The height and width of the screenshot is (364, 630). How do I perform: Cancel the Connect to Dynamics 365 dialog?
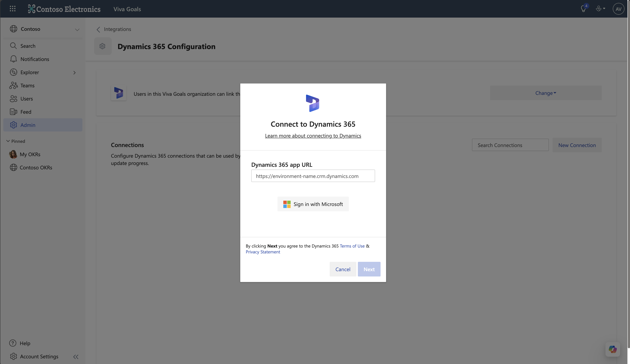point(343,269)
